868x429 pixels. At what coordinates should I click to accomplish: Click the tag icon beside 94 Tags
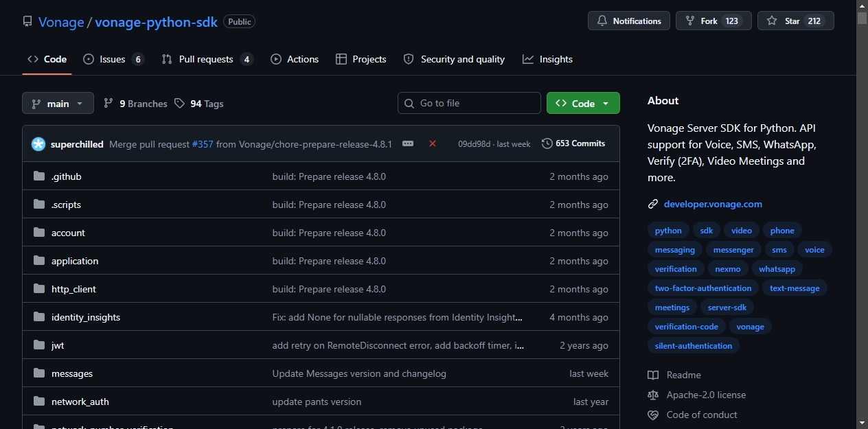click(179, 103)
